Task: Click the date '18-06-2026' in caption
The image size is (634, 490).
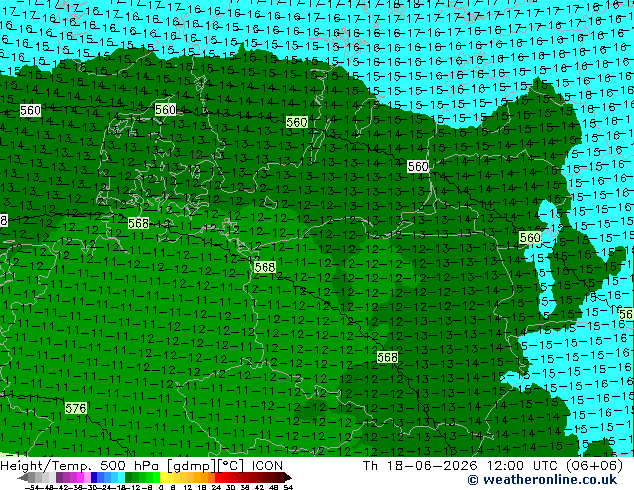Action: [x=432, y=466]
